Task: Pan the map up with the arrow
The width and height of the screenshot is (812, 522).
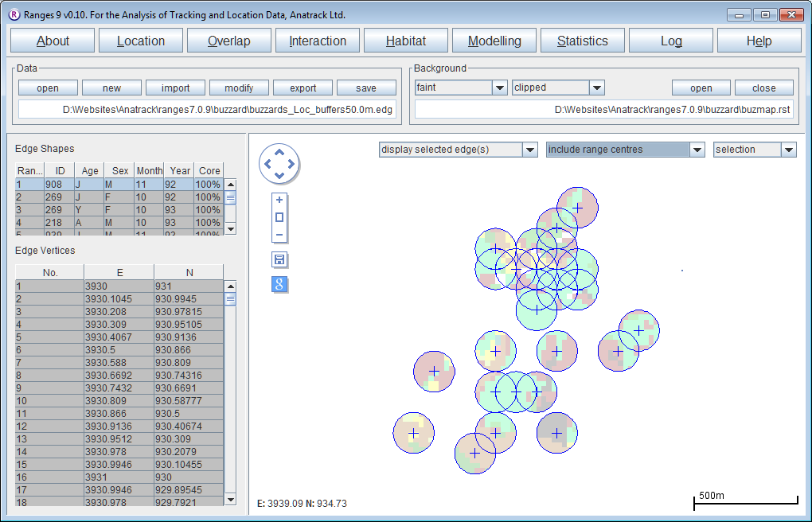Action: tap(279, 153)
